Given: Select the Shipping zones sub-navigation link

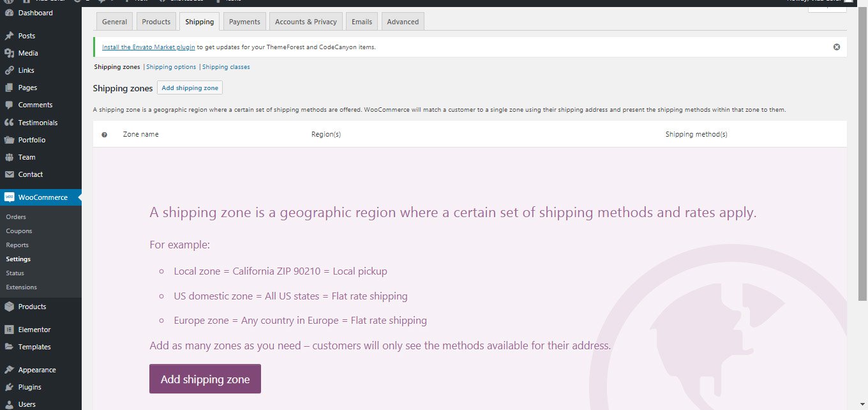Looking at the screenshot, I should (117, 67).
